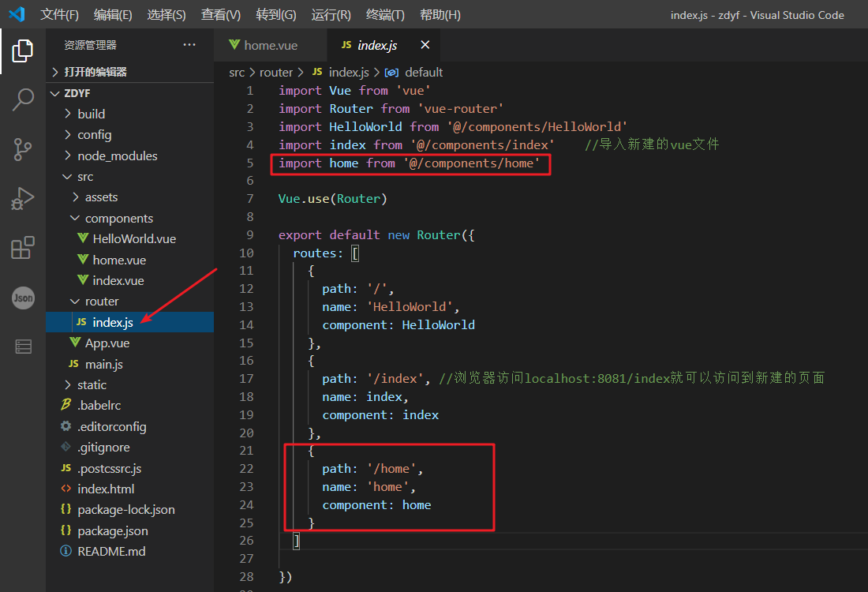Open package.json in the explorer
868x592 pixels.
pos(130,530)
